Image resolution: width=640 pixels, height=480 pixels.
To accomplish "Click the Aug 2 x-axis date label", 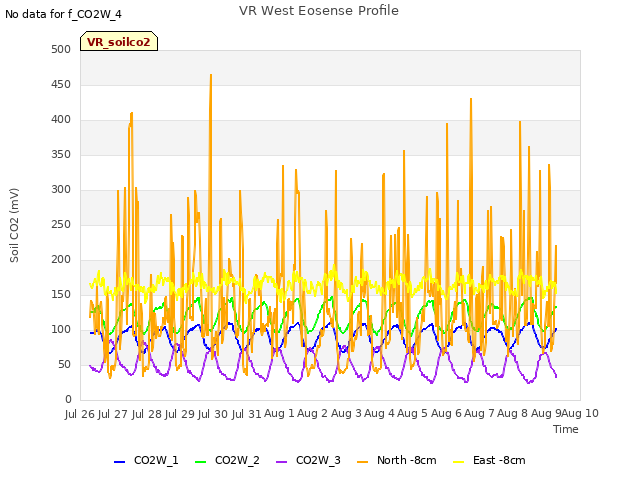I will 312,414.
